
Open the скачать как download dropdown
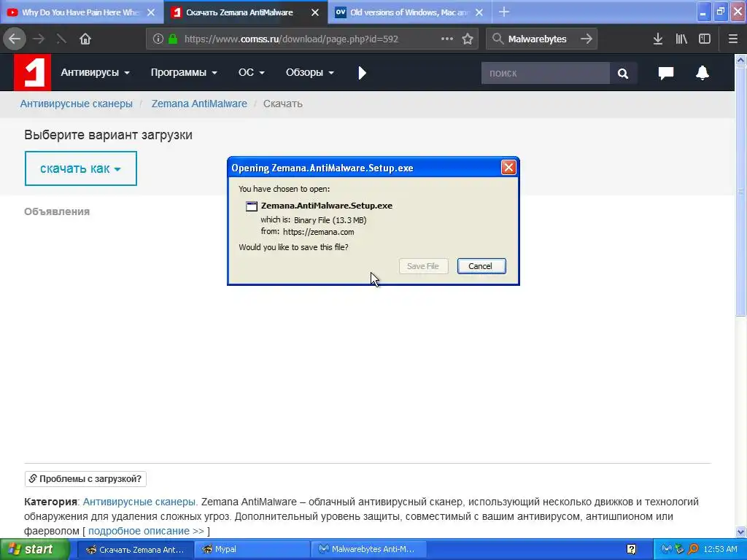[80, 168]
